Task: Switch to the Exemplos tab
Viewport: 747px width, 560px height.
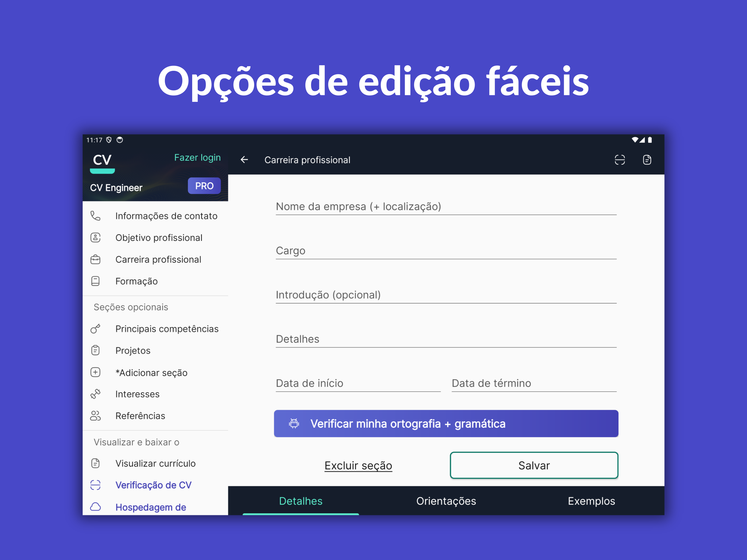Action: tap(591, 501)
